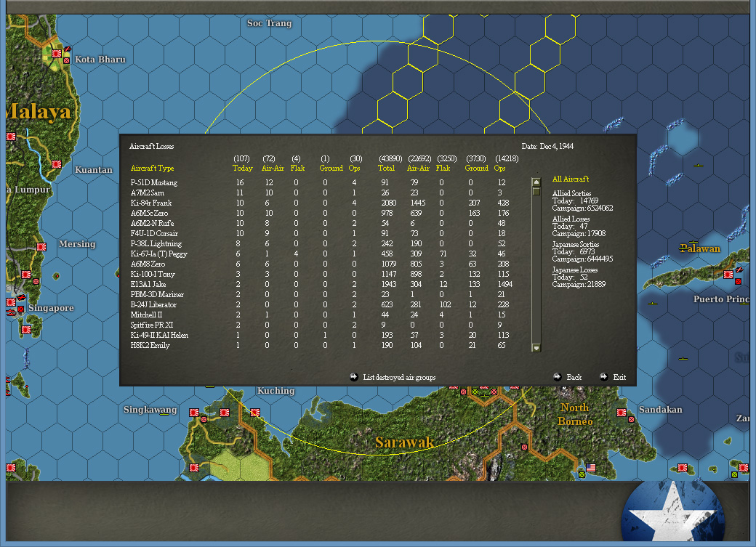The width and height of the screenshot is (756, 547).
Task: Click Date: Dec 4, 1944 text
Action: coord(547,147)
